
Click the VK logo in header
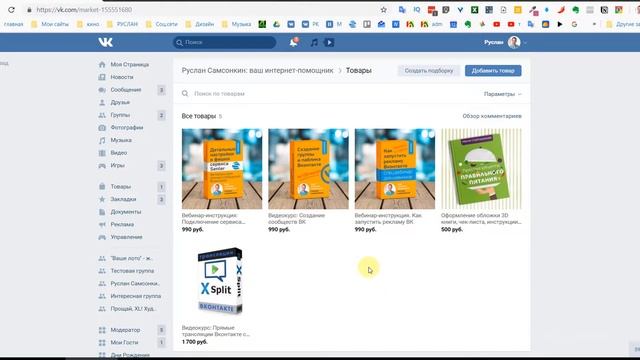(x=105, y=42)
